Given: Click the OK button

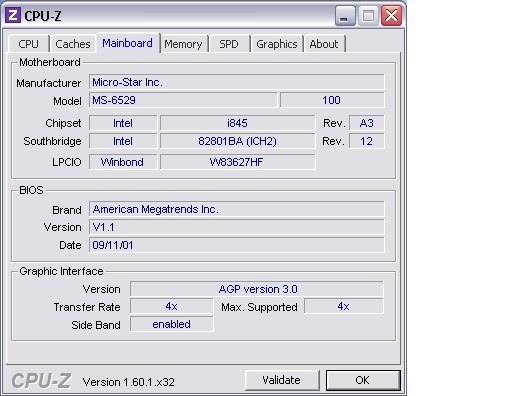Looking at the screenshot, I should coord(363,380).
